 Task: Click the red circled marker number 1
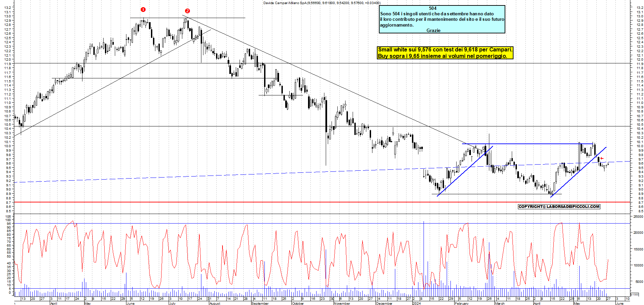[143, 10]
